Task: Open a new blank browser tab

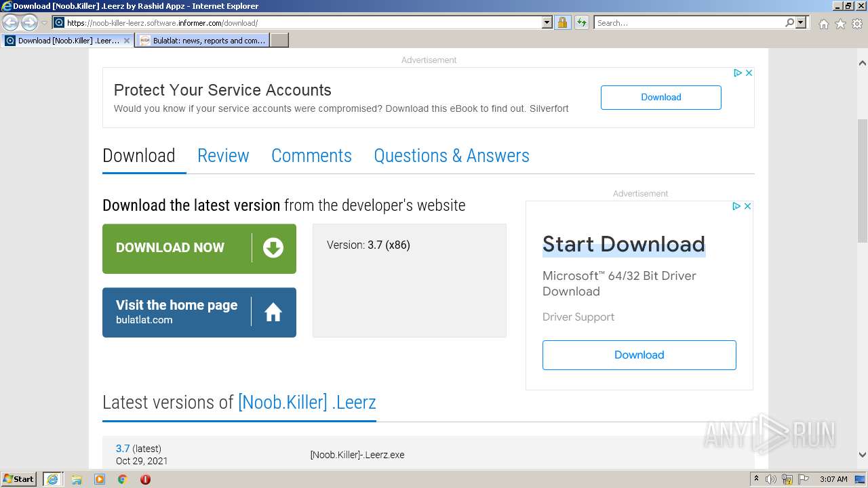Action: pos(279,41)
